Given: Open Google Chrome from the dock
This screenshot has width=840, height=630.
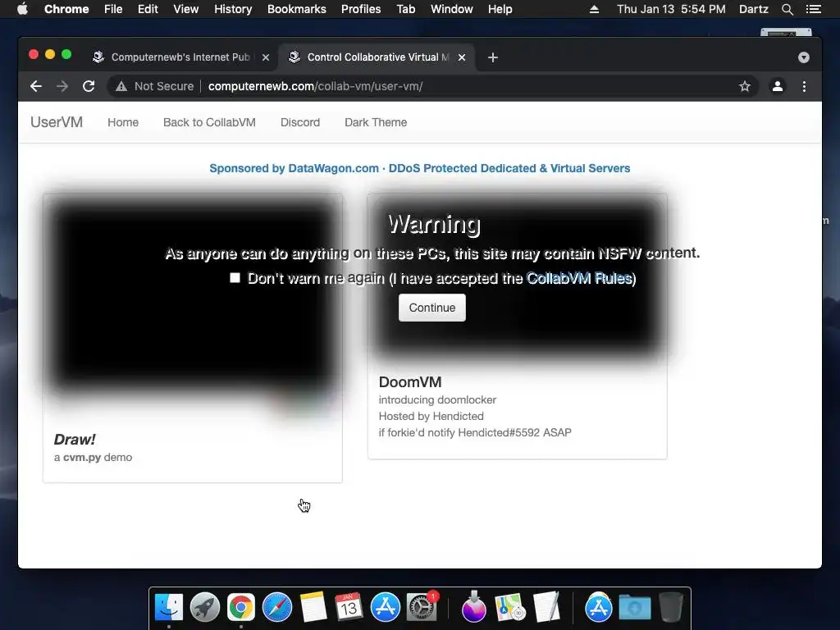Looking at the screenshot, I should point(241,608).
